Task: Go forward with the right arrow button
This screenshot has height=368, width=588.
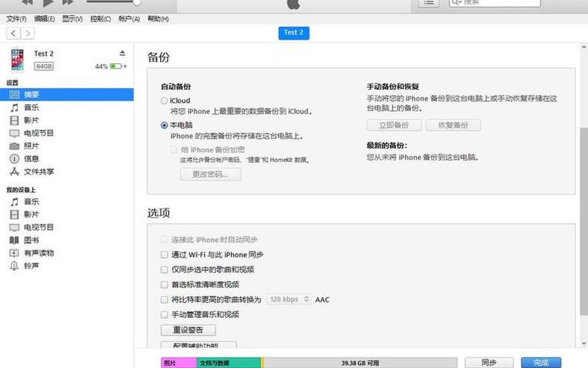Action: 27,33
